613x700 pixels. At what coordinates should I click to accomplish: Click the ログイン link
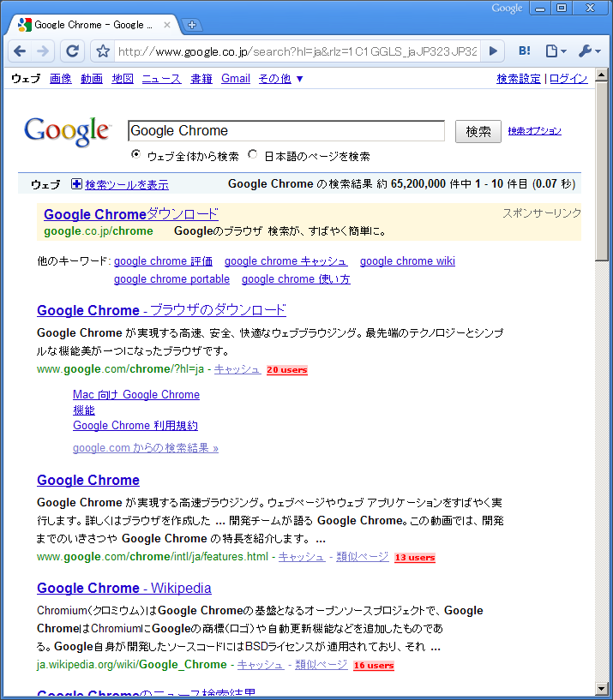[x=568, y=79]
